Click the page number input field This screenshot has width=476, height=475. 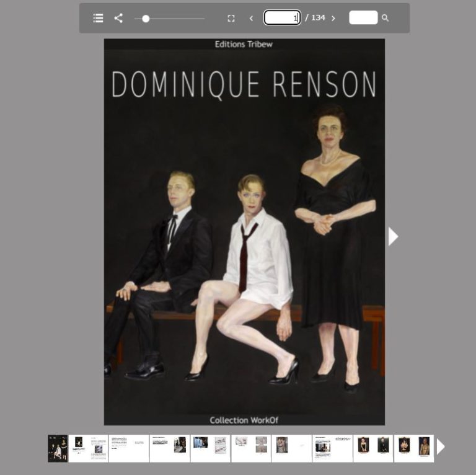283,17
